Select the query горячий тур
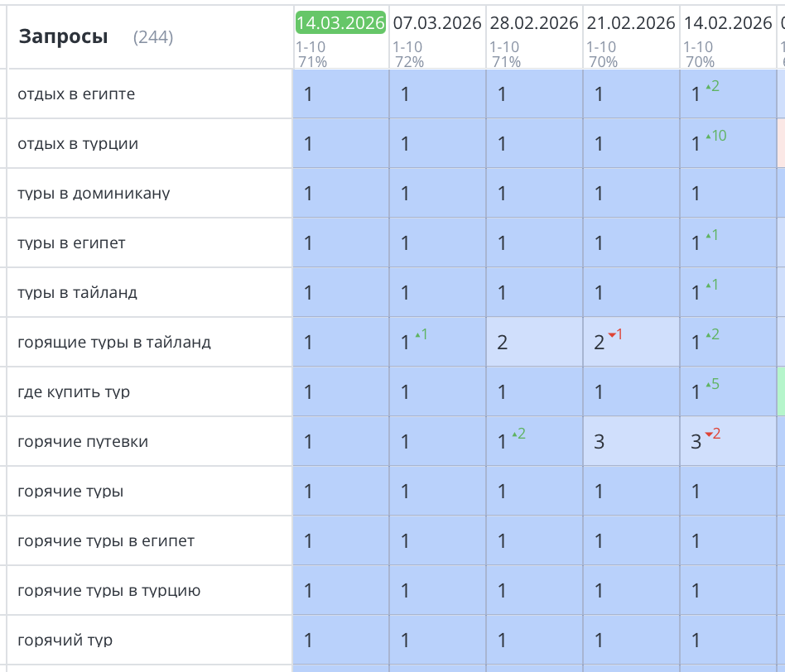Screen dimensions: 785x672 pos(65,641)
